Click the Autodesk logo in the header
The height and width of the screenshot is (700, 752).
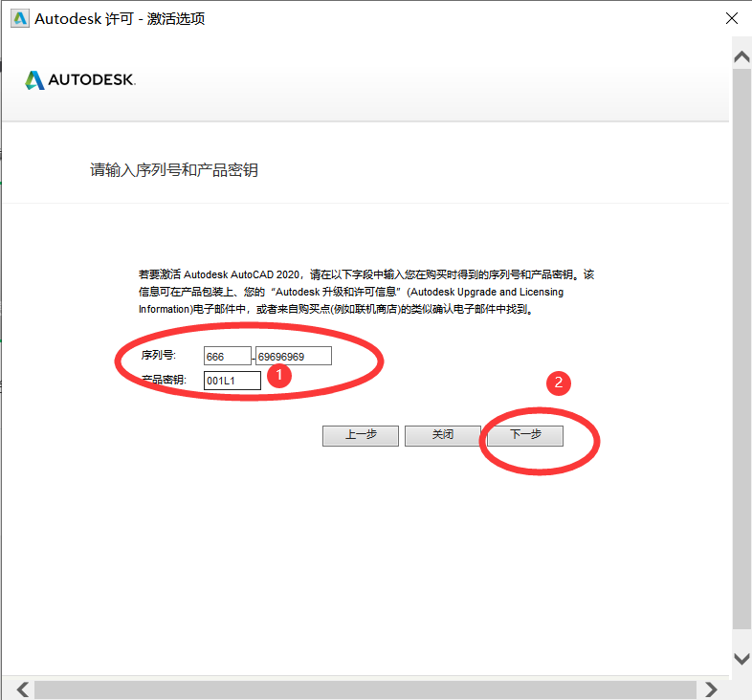click(x=80, y=80)
